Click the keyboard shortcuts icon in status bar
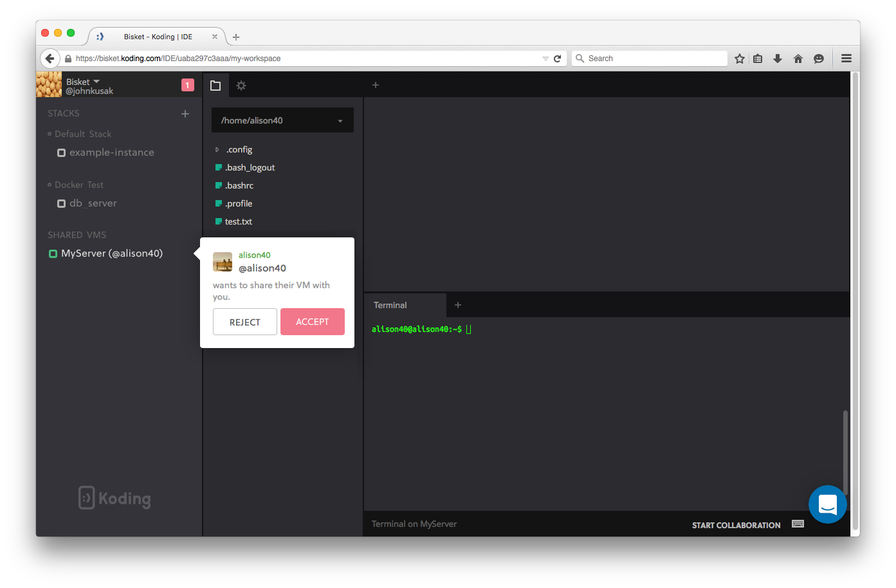The width and height of the screenshot is (896, 588). 798,524
